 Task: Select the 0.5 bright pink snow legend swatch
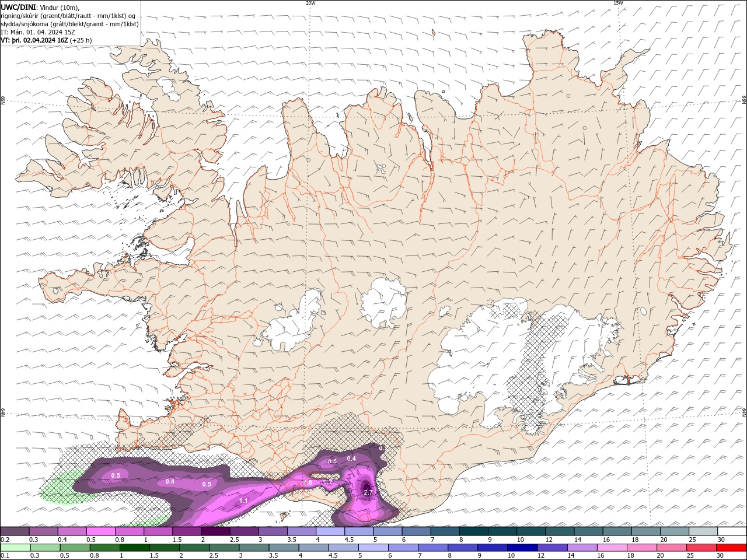[100, 531]
